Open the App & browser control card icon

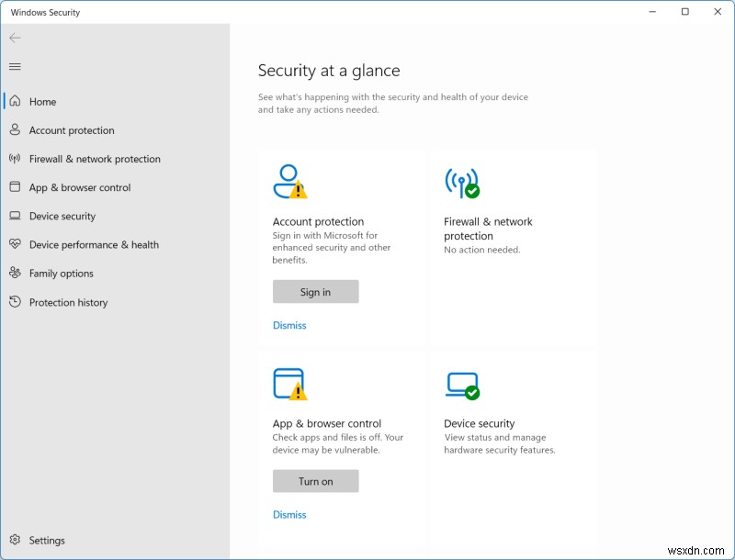[x=290, y=385]
